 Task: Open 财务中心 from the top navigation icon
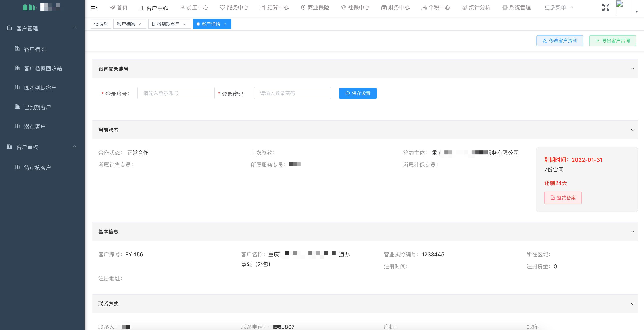[x=384, y=7]
